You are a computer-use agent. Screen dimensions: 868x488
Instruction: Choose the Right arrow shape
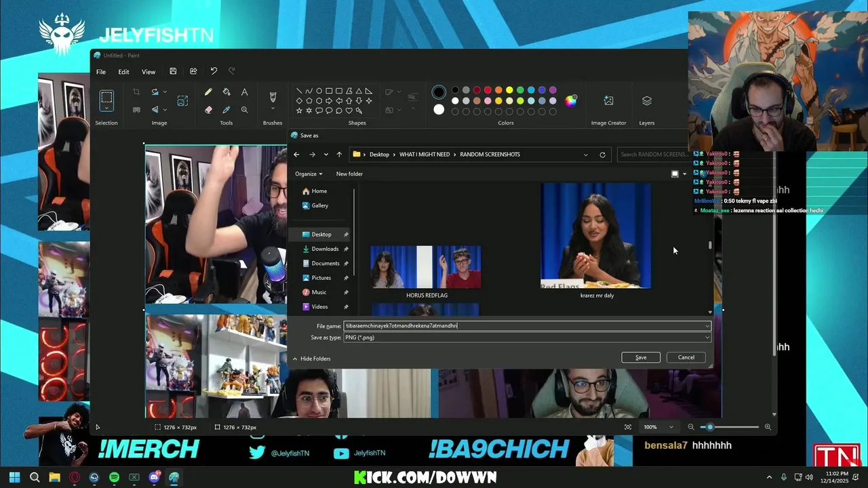point(329,101)
